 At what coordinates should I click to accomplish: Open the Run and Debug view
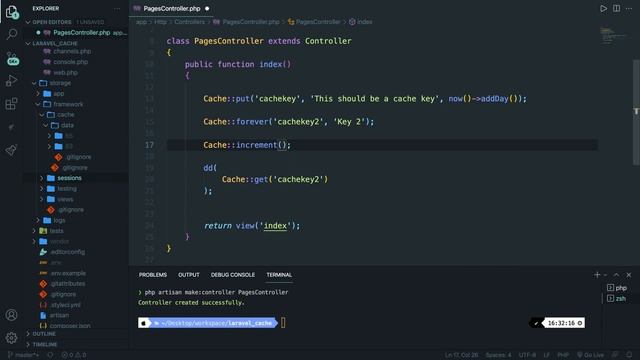pos(11,80)
